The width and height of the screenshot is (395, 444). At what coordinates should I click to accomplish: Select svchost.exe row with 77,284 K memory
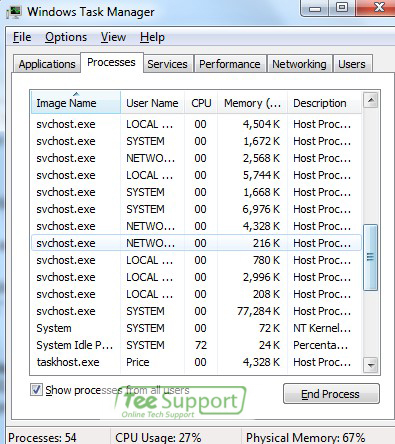click(196, 311)
